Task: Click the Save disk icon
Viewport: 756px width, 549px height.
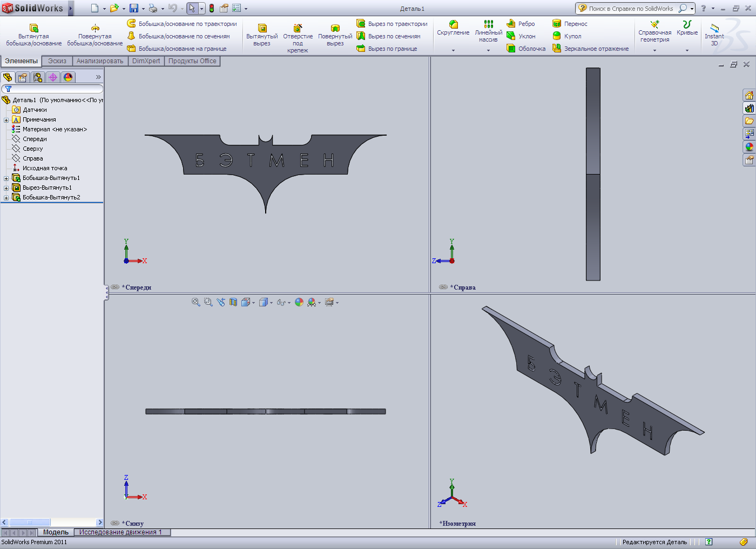Action: coord(133,8)
